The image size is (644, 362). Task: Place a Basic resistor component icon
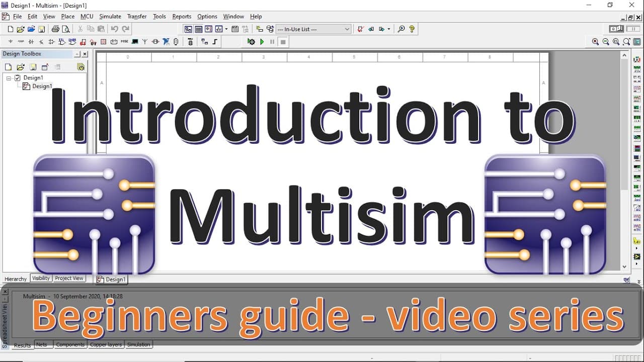tap(21, 42)
